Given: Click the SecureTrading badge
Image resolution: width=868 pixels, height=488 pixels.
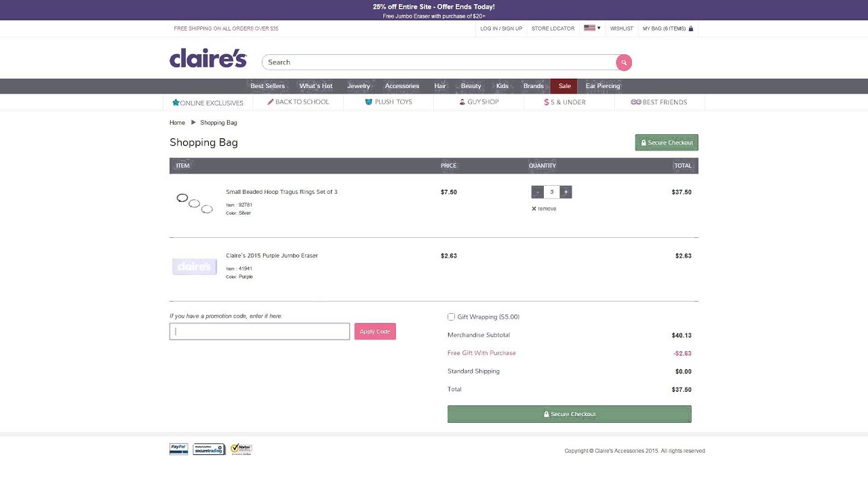Looking at the screenshot, I should (x=209, y=449).
